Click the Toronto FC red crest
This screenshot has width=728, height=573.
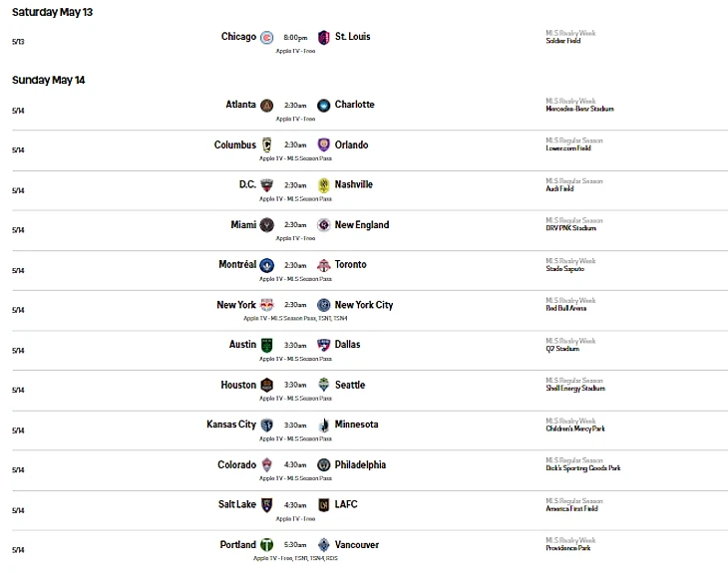pos(324,265)
